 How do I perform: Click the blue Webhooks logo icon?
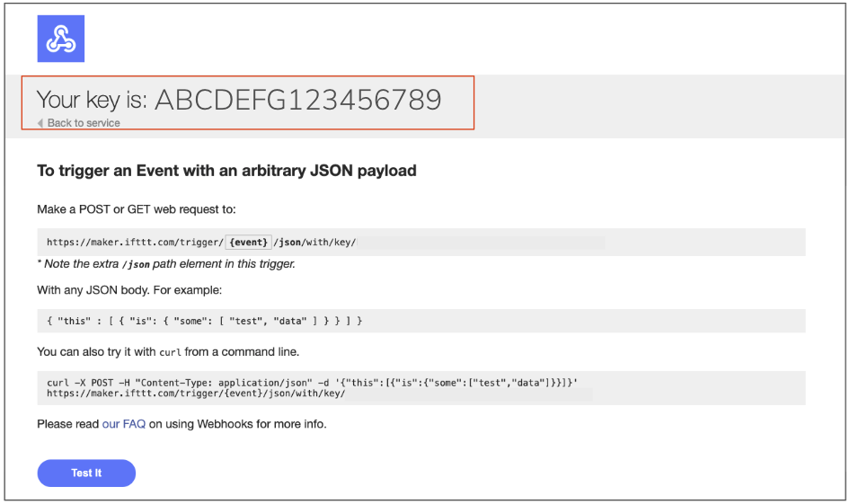(x=61, y=39)
